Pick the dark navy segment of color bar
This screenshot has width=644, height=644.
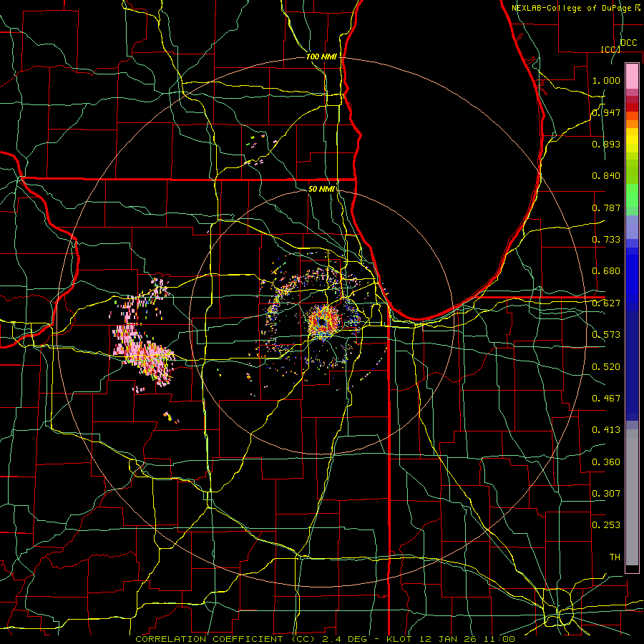pyautogui.click(x=632, y=366)
